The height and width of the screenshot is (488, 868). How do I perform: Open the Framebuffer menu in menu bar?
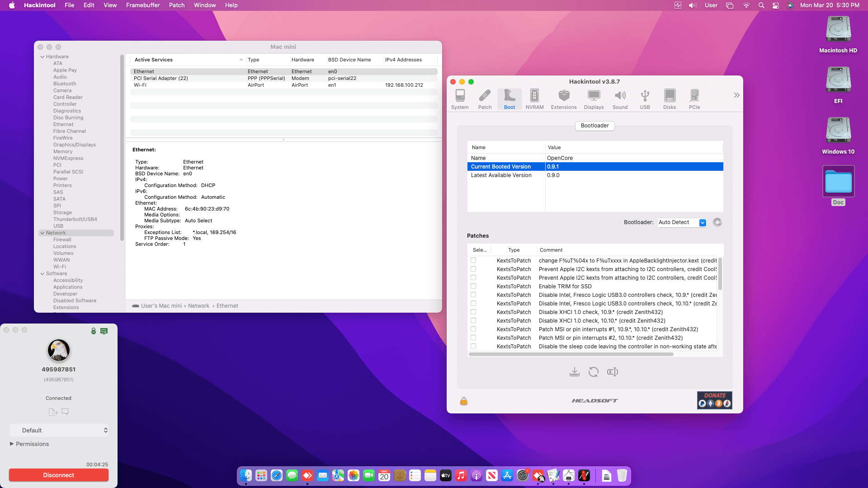click(x=143, y=5)
